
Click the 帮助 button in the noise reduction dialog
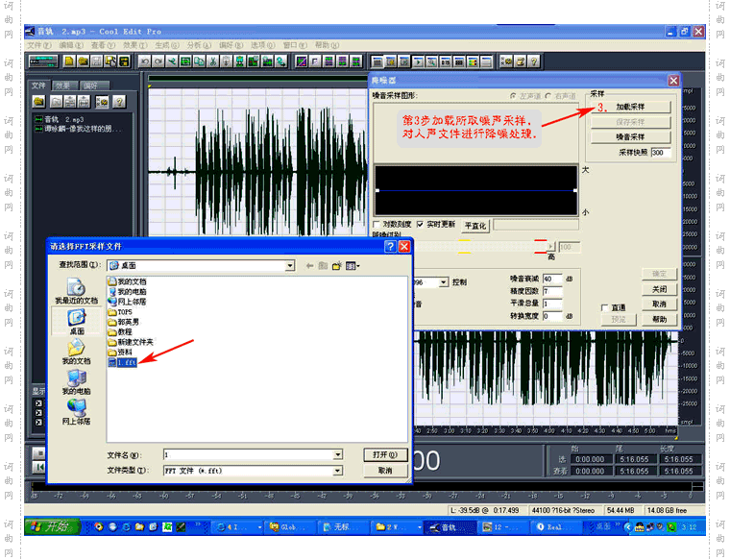tap(659, 319)
